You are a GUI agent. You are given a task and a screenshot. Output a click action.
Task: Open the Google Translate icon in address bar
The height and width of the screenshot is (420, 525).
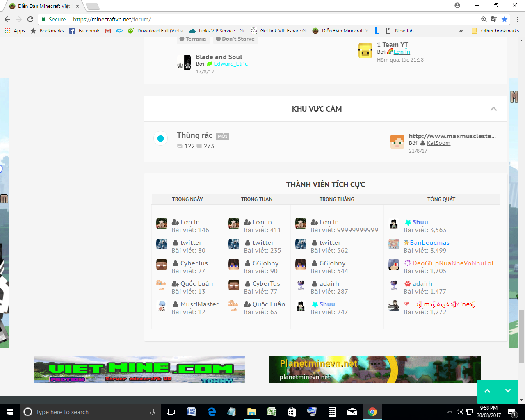tap(494, 19)
